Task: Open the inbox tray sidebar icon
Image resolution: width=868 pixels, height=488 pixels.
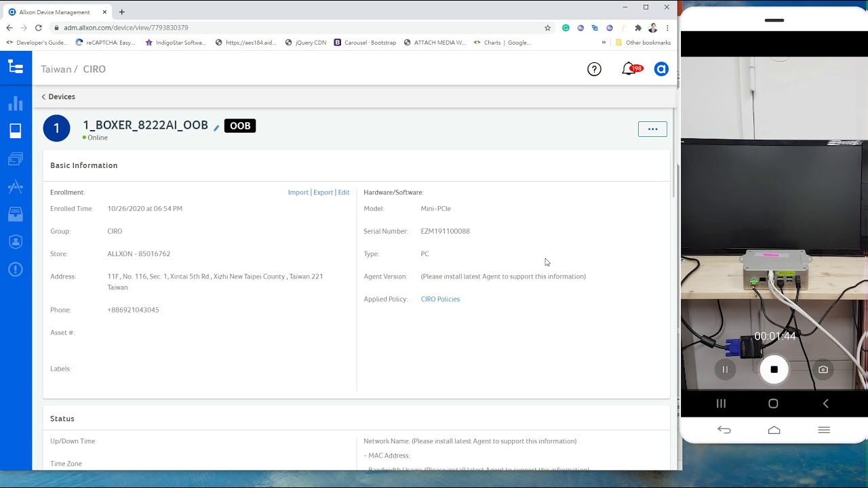Action: click(16, 214)
